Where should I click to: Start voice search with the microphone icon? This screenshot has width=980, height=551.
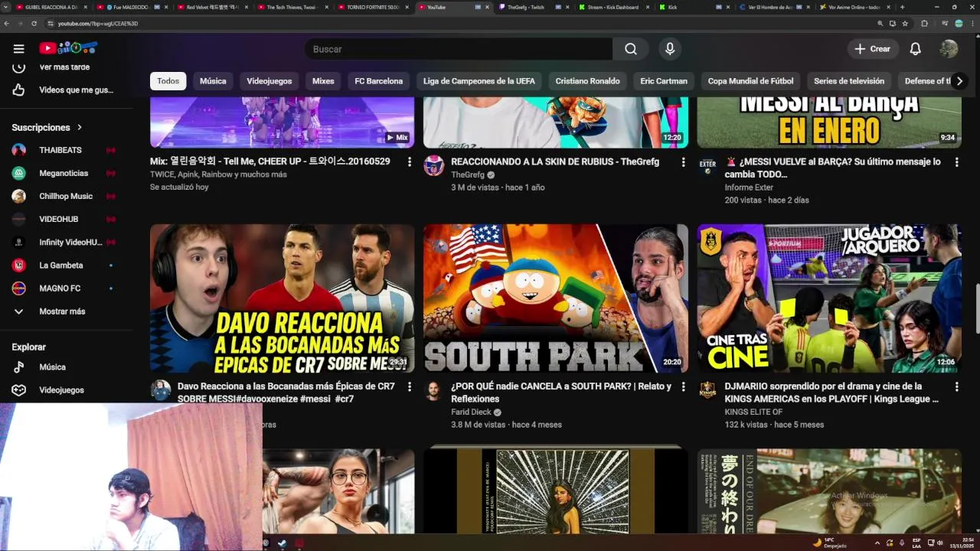(670, 49)
